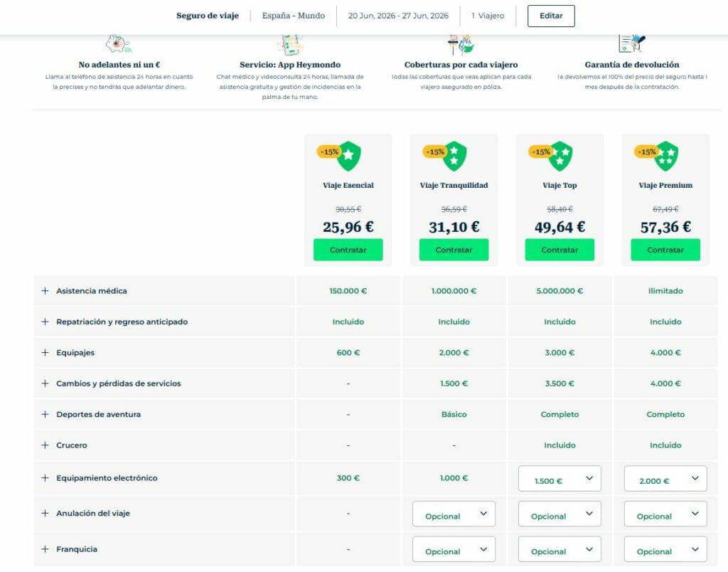Viewport: 728px width, 572px height.
Task: Contratar the Viaje Top plan
Action: coord(560,250)
